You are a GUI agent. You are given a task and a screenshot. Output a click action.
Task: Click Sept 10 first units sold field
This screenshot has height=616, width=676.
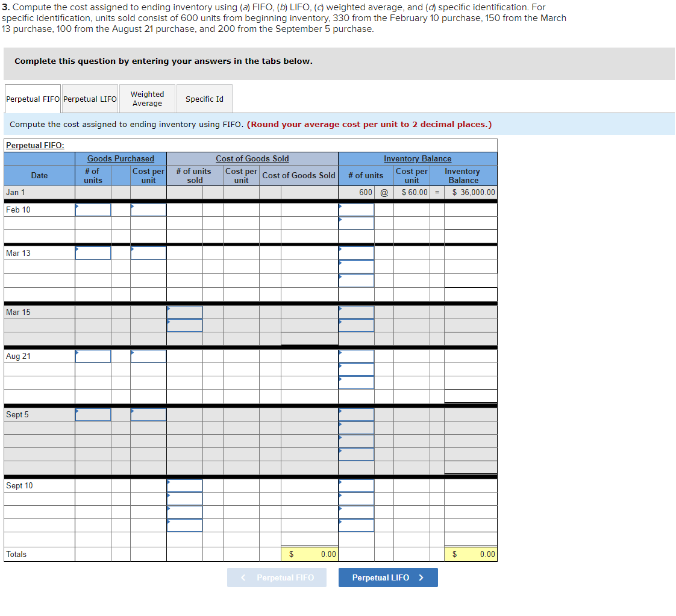184,485
